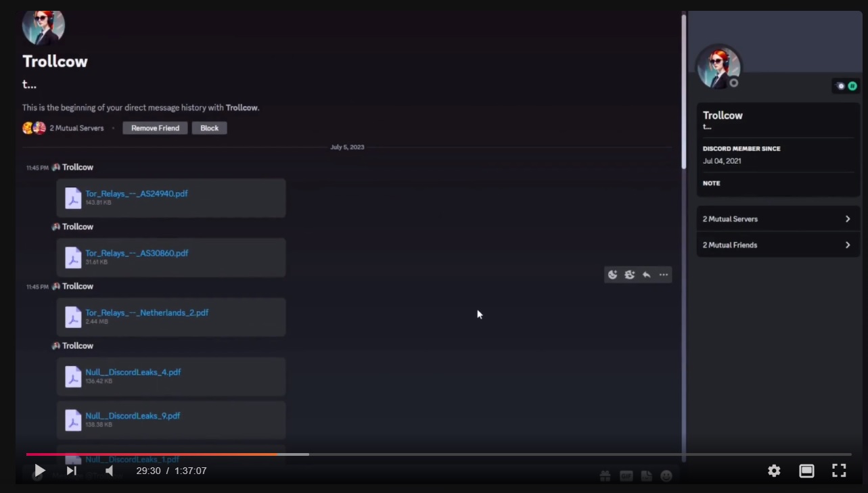Click PDF icon of Null__DiscordLeaks_9.pdf
The image size is (868, 493).
coord(73,420)
